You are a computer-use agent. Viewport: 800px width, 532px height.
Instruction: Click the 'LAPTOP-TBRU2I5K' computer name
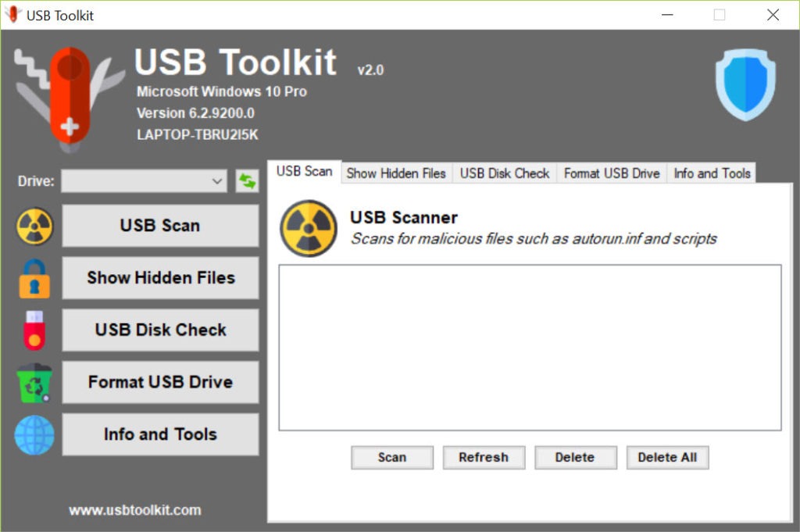tap(198, 134)
